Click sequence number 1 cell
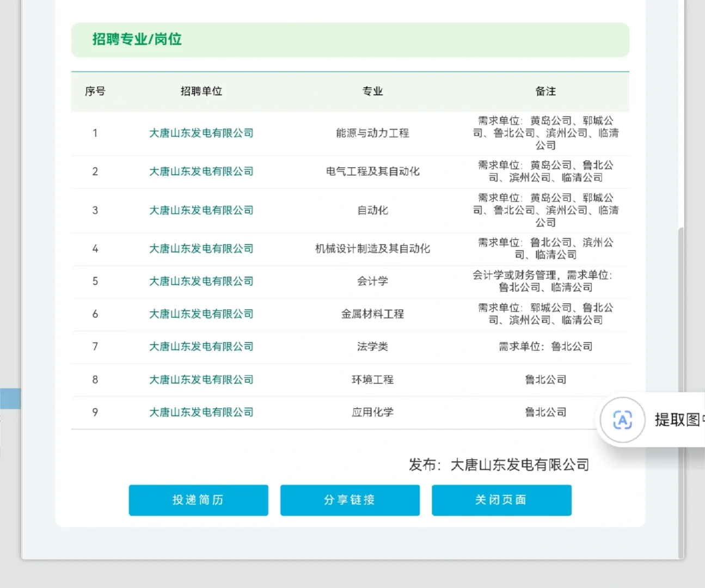Viewport: 705px width, 588px height. pyautogui.click(x=95, y=133)
